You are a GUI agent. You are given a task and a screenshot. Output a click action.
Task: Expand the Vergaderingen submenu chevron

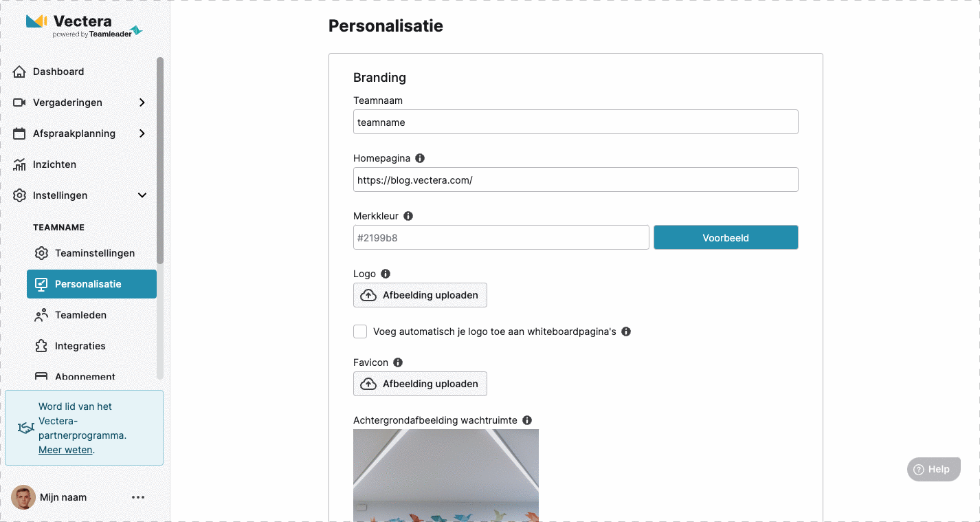(142, 102)
